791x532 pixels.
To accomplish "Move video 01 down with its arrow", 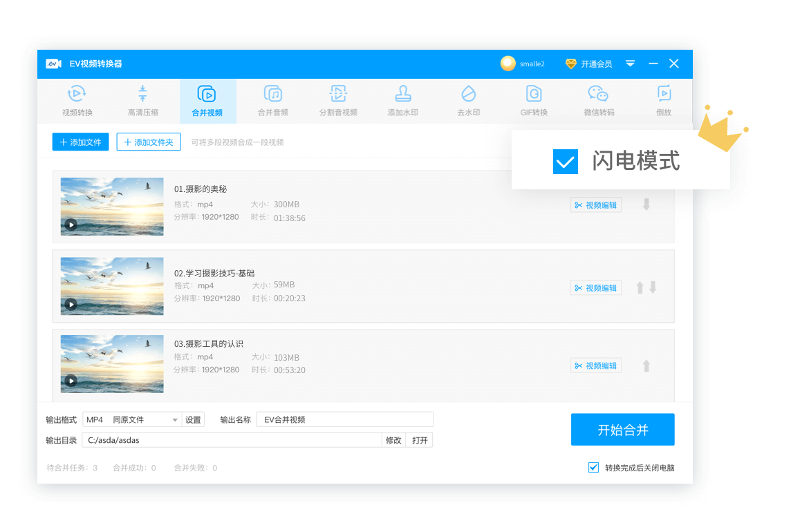I will tap(646, 205).
